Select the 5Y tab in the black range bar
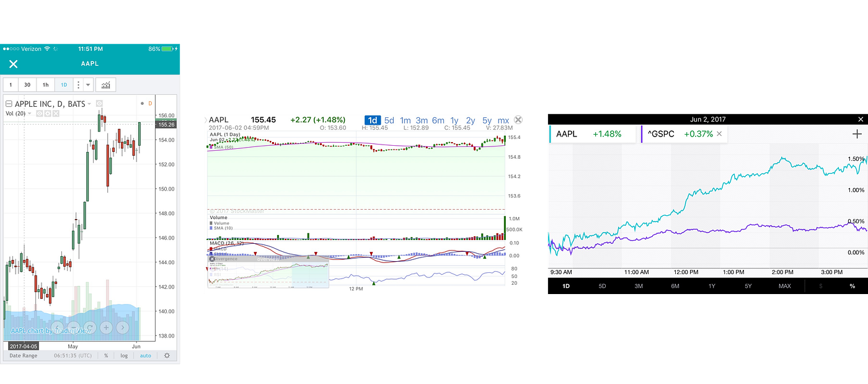The height and width of the screenshot is (384, 868). pyautogui.click(x=748, y=286)
